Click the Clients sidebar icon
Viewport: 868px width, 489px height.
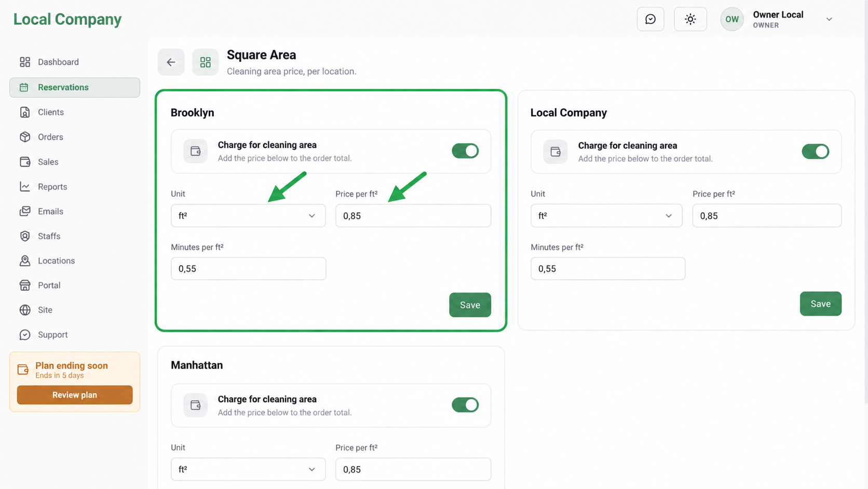25,112
